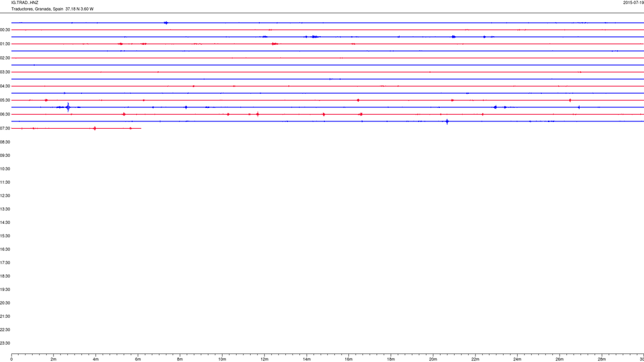Inspect the blue spike near 20m above the 07:30 trace
644x362 pixels.
[x=447, y=121]
